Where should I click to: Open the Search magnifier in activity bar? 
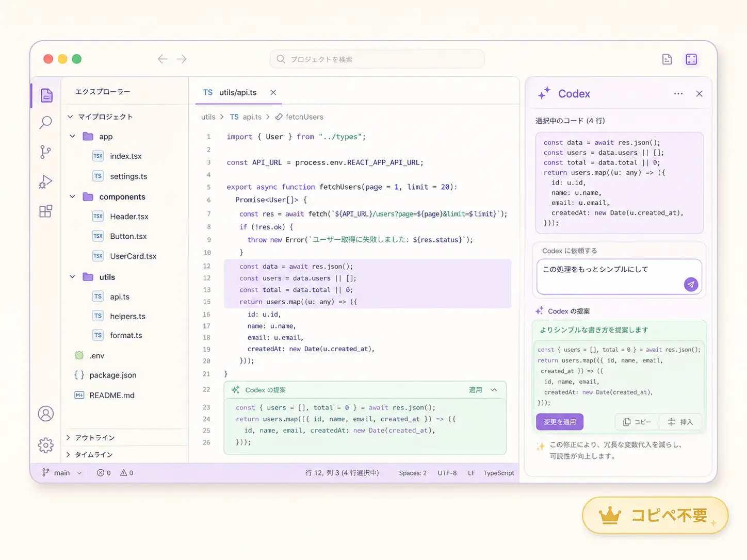pyautogui.click(x=46, y=123)
